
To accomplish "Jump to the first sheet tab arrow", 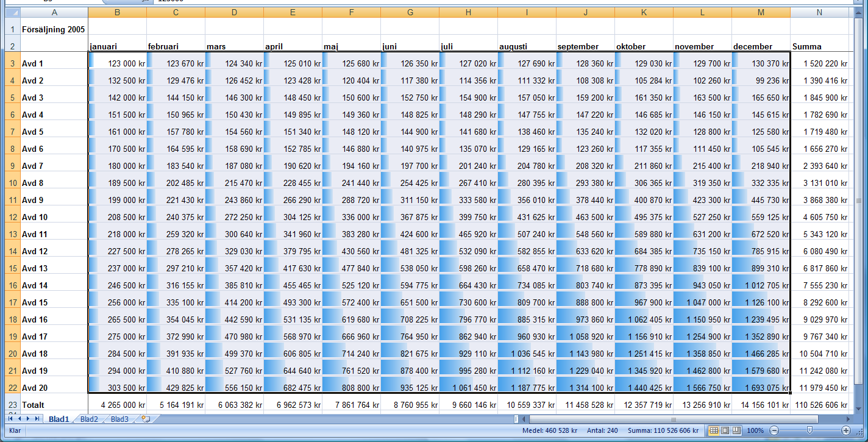I will 11,419.
